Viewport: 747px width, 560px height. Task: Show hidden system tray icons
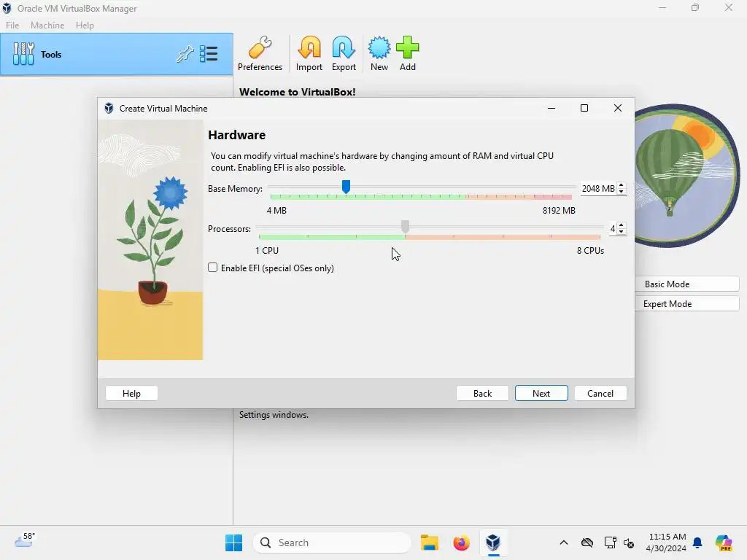564,542
